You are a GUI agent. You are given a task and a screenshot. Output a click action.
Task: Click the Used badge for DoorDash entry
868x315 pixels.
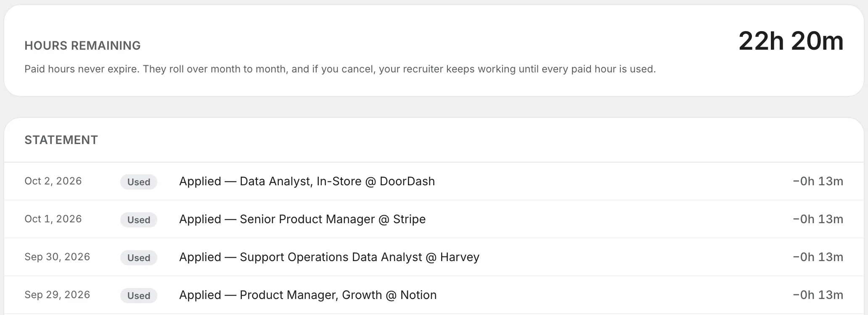click(139, 182)
